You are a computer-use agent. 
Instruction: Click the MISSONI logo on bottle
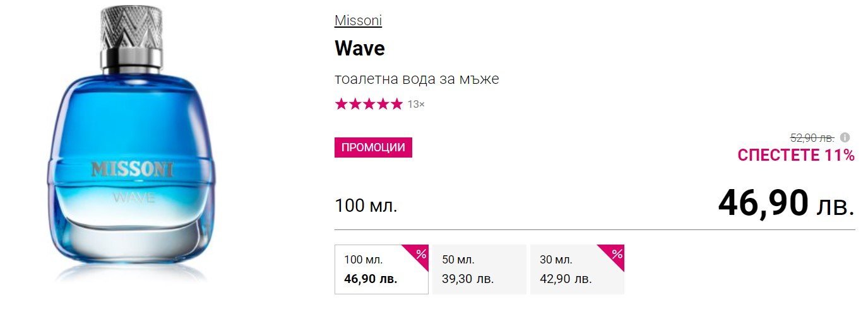132,170
